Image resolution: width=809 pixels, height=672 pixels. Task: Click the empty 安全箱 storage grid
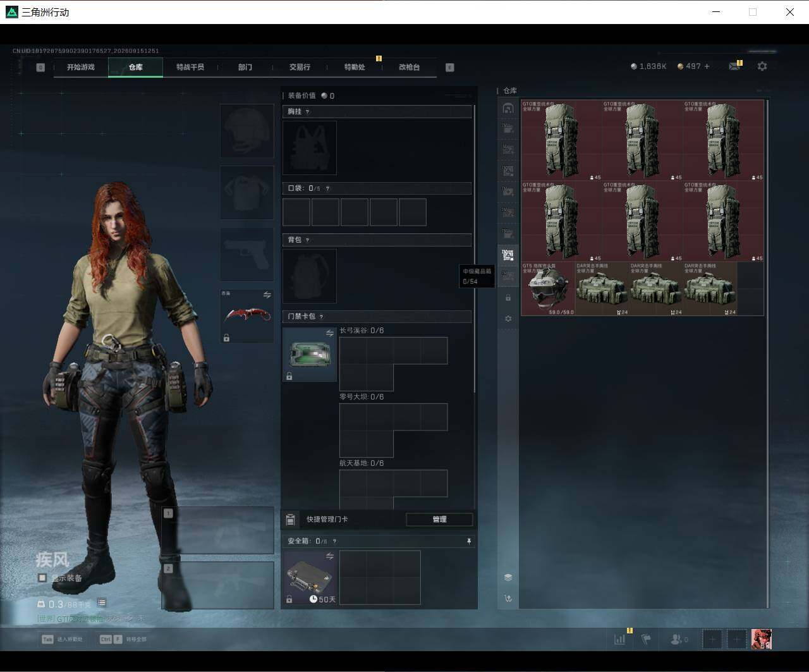(x=380, y=577)
